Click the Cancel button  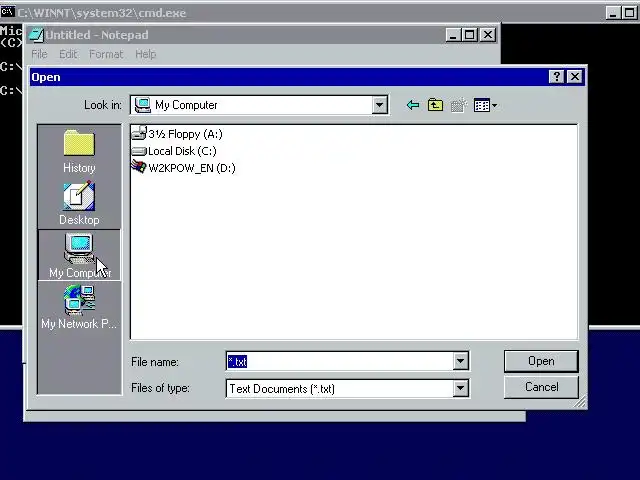pyautogui.click(x=541, y=387)
